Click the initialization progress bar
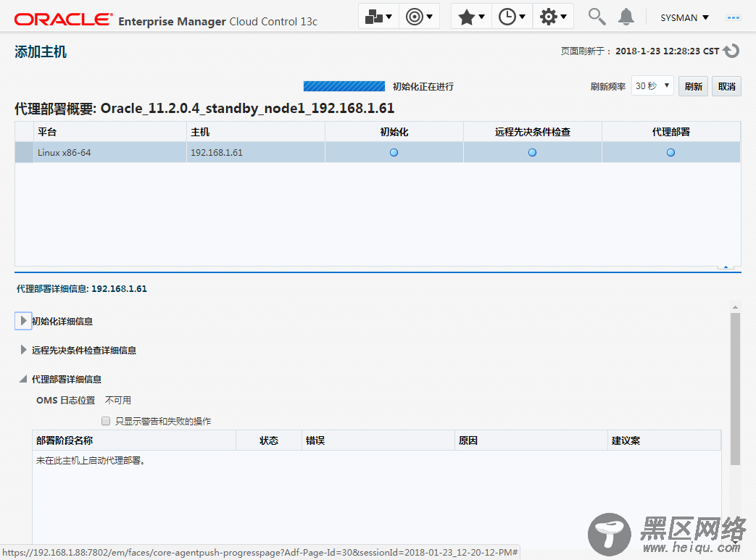The height and width of the screenshot is (560, 756). click(344, 86)
